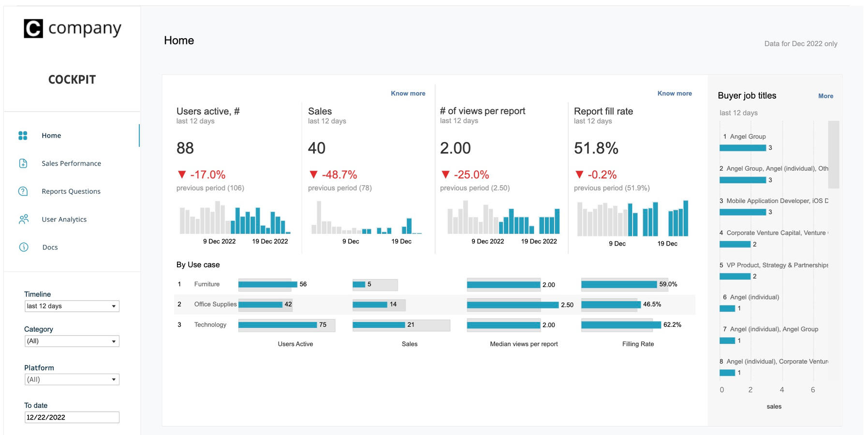Click the Sales Performance document icon
Viewport: 868px width, 435px height.
coord(23,163)
